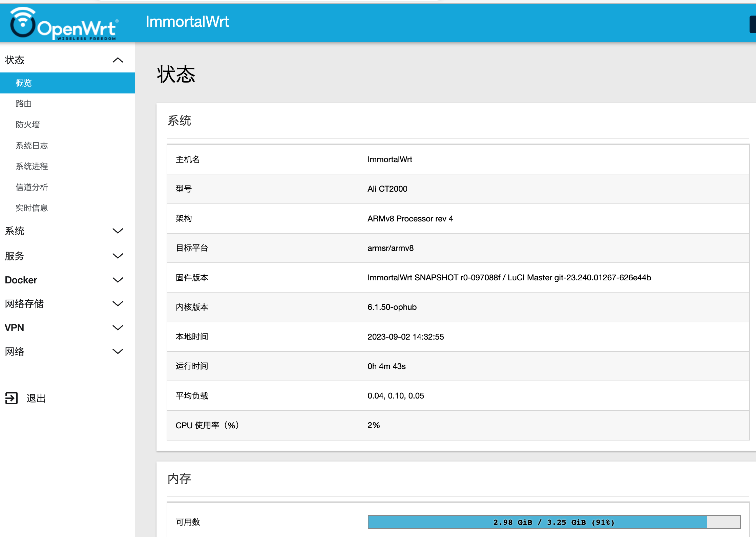
Task: Click the 本地时间 row label
Action: pyautogui.click(x=192, y=337)
